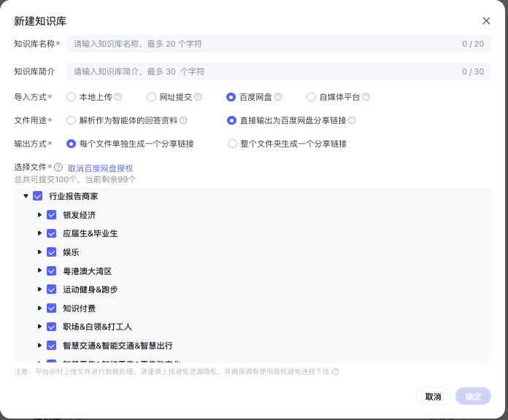This screenshot has width=508, height=420.
Task: Focus the 知识库名称 input field
Action: [263, 44]
